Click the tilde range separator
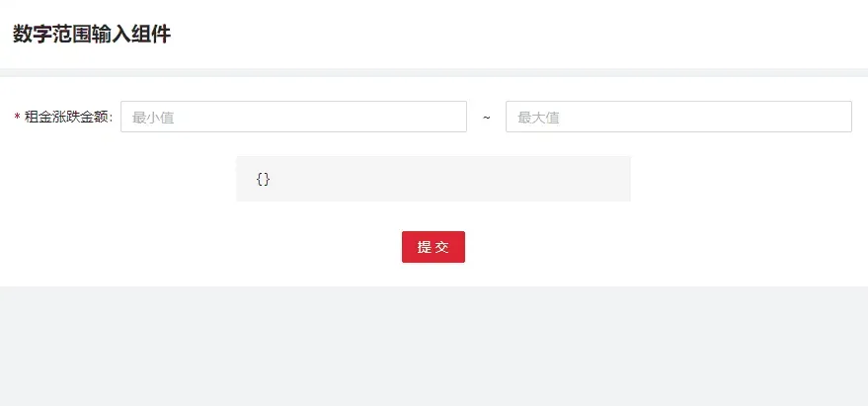 click(x=486, y=118)
